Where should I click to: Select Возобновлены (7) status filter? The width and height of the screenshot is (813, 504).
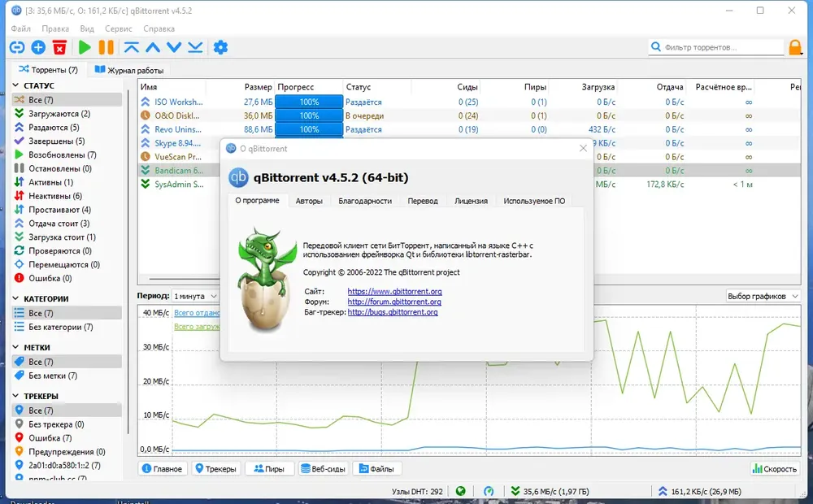coord(67,154)
